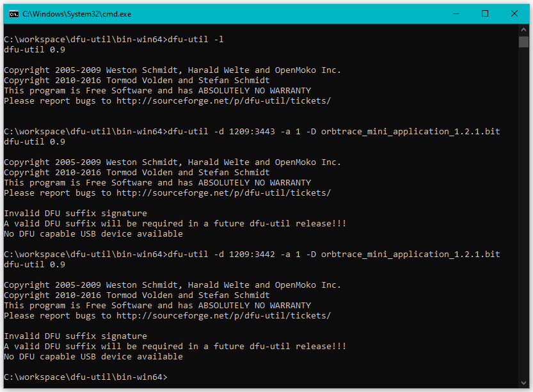Click the last "Invalid DFU suffix signature" line
This screenshot has width=533, height=392.
point(76,336)
